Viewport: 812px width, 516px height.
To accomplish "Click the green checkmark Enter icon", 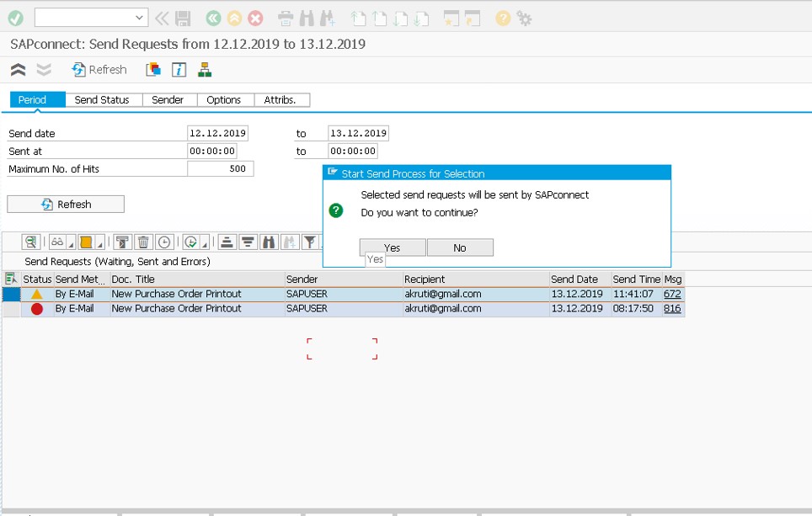I will click(15, 19).
